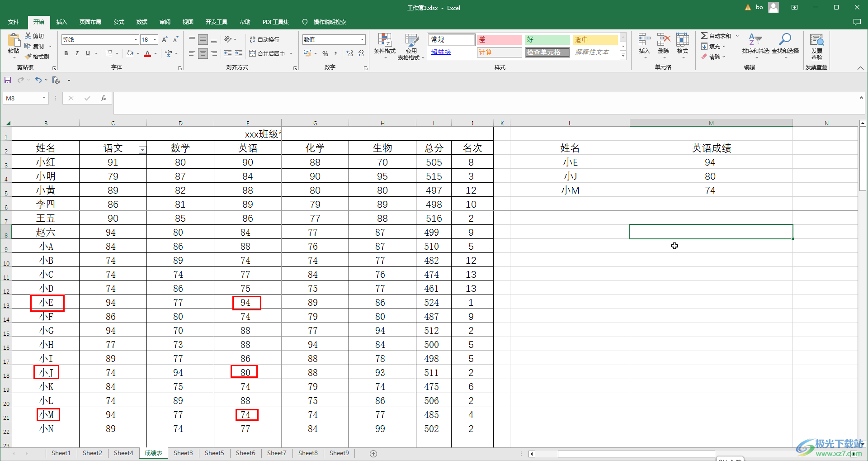868x461 pixels.
Task: Expand the AutoSum (自动求和) dropdown arrow
Action: tap(737, 36)
